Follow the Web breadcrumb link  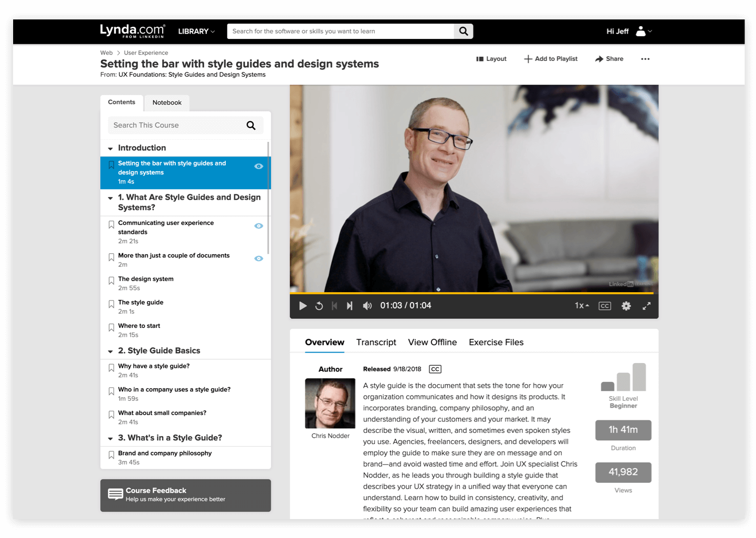pyautogui.click(x=107, y=53)
